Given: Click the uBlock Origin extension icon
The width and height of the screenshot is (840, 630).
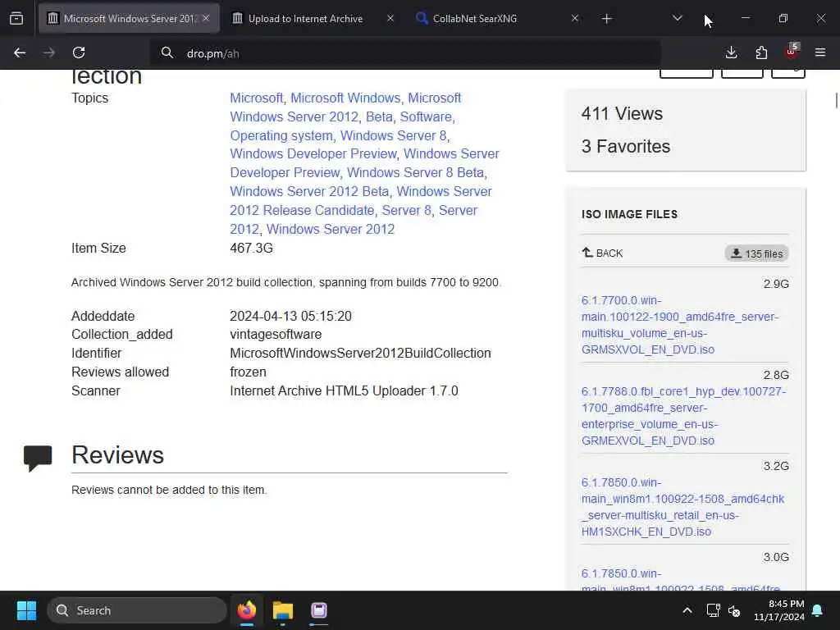Looking at the screenshot, I should tap(792, 52).
